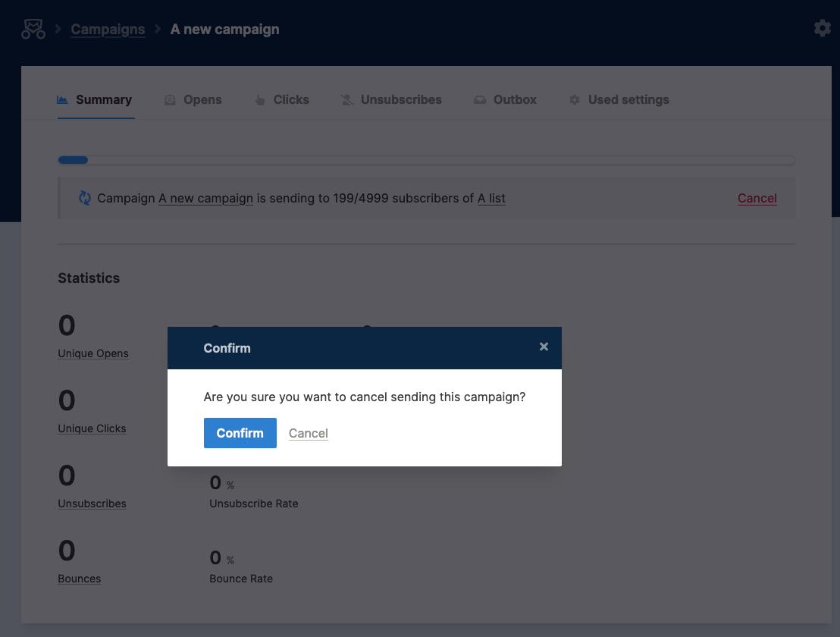Click the Mailcoach logo icon

coord(33,29)
